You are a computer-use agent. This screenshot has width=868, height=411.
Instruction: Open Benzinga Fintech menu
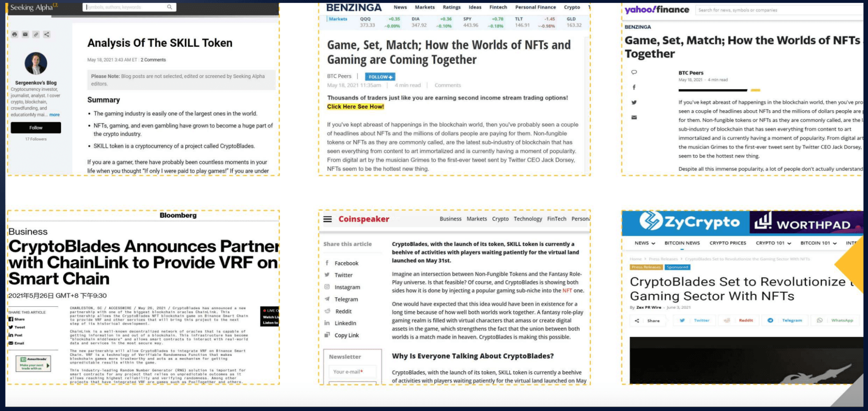(498, 7)
